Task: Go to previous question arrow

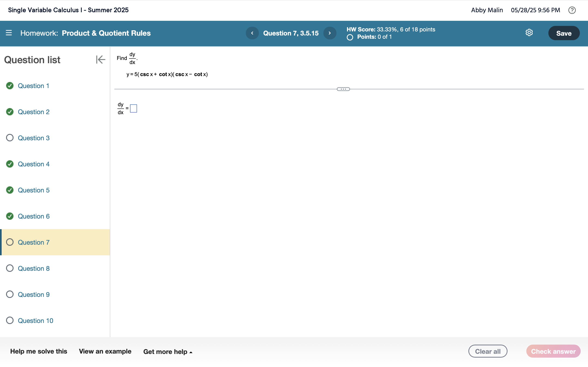Action: click(x=252, y=33)
